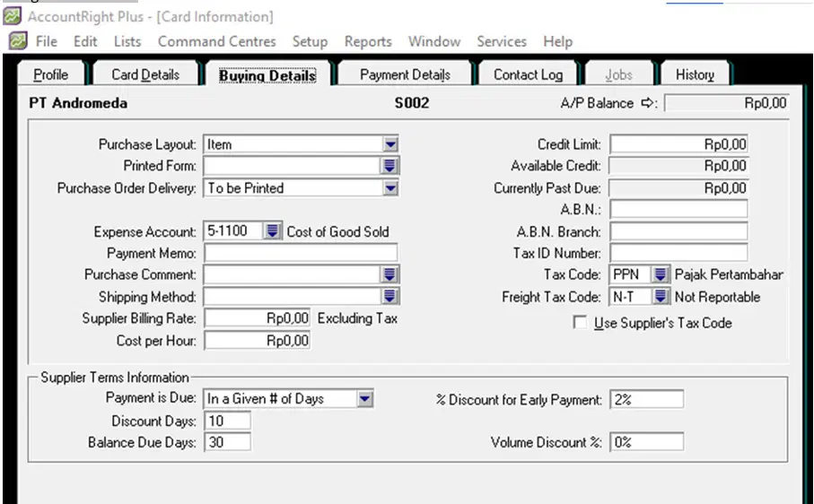Screen dimensions: 814x504
Task: Click the Volume Discount % field
Action: click(646, 442)
